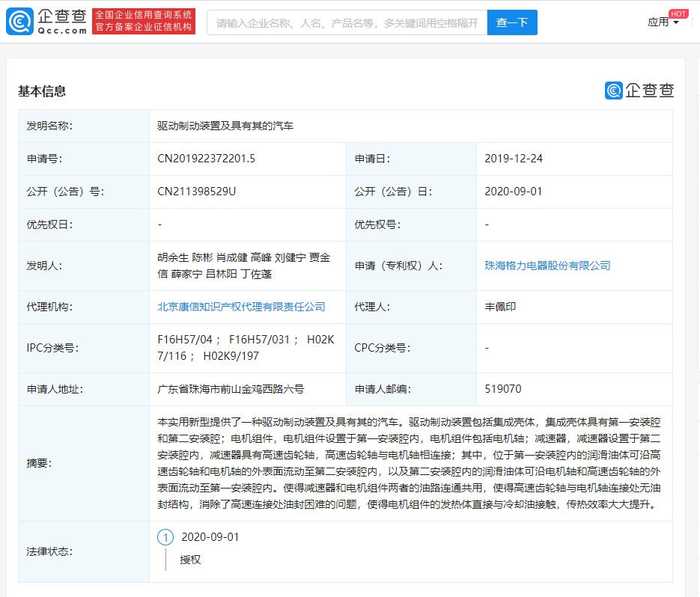The image size is (700, 597).
Task: Click the IPC code F16H57/04
Action: 186,340
